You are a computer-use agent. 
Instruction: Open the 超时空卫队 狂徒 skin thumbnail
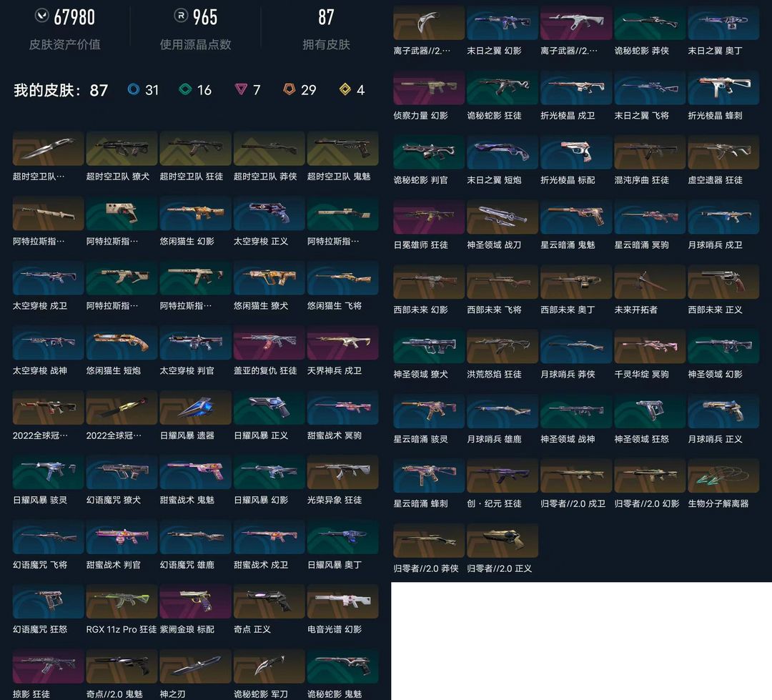click(195, 148)
